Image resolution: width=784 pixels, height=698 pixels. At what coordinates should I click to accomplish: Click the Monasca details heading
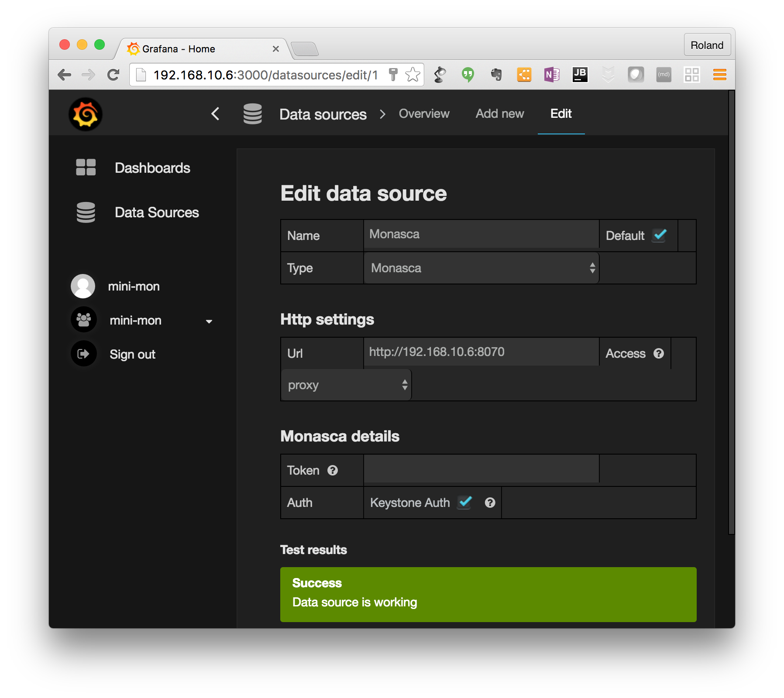[340, 436]
